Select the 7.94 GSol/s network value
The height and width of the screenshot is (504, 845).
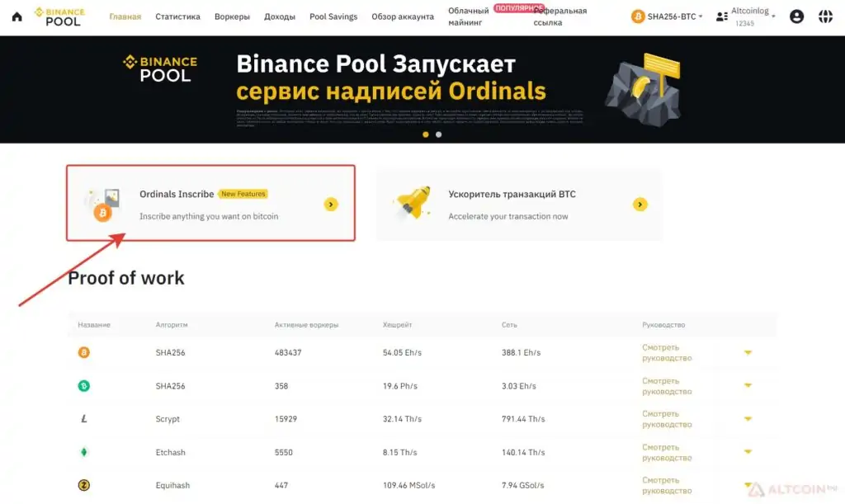click(x=522, y=485)
